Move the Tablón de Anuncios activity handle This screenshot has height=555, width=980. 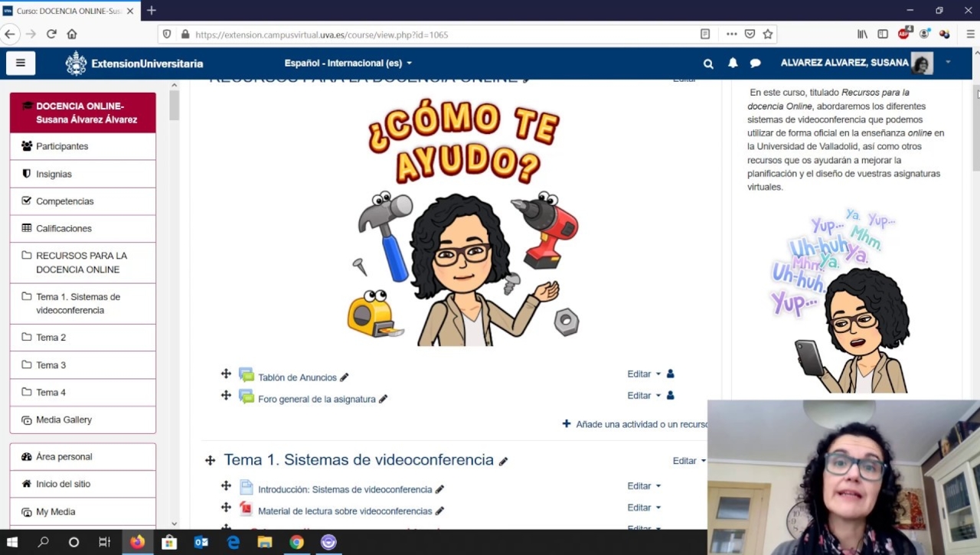[226, 374]
